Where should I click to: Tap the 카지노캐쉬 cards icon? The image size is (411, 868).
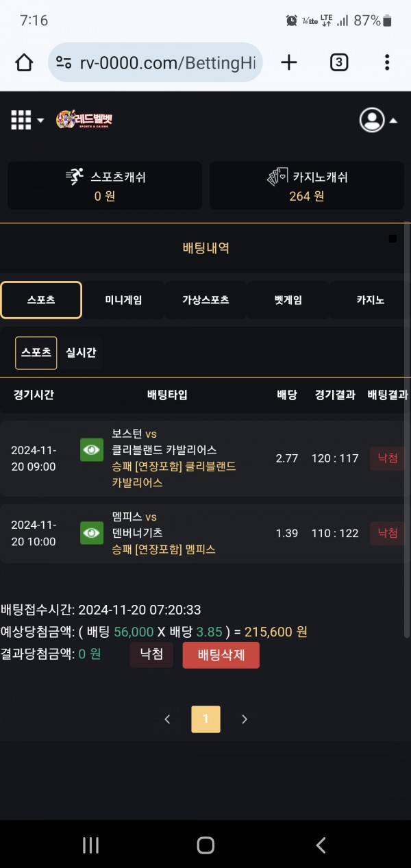coord(277,177)
